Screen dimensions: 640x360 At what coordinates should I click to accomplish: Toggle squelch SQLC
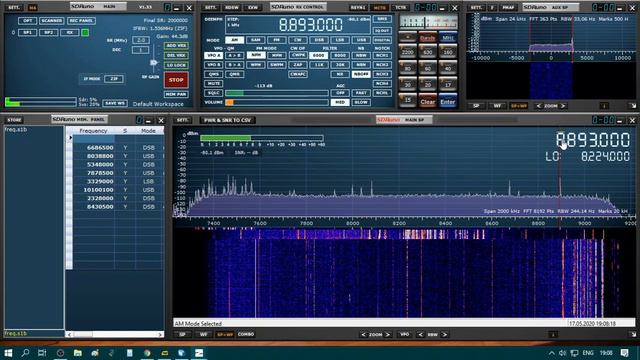coord(213,93)
